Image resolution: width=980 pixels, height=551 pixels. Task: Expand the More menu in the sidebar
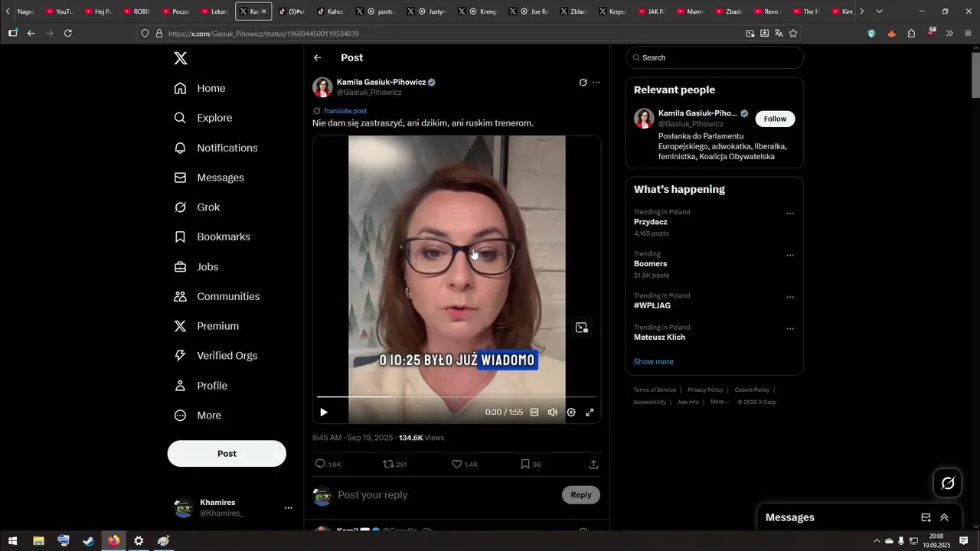198,416
